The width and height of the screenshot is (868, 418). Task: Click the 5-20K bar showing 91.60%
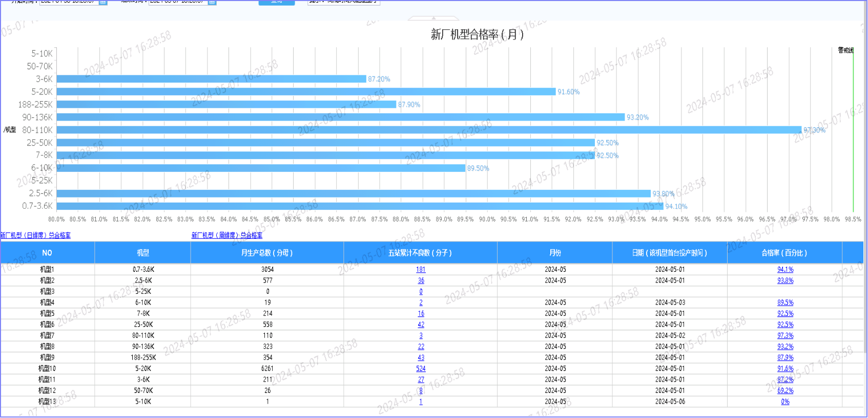tap(306, 92)
